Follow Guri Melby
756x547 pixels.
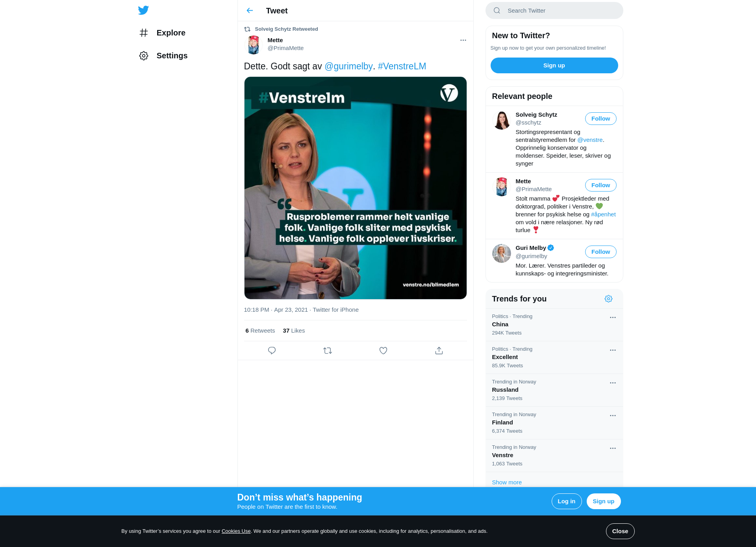click(x=600, y=252)
